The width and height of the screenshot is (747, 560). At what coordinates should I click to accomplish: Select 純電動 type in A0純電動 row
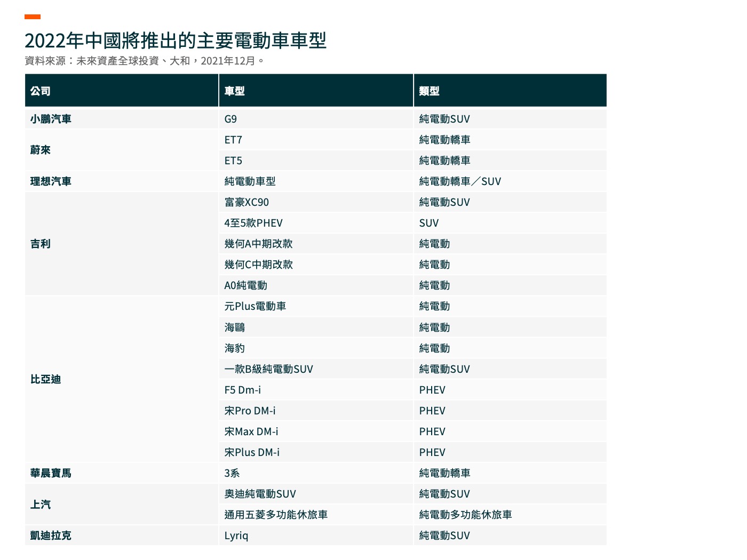coord(510,285)
